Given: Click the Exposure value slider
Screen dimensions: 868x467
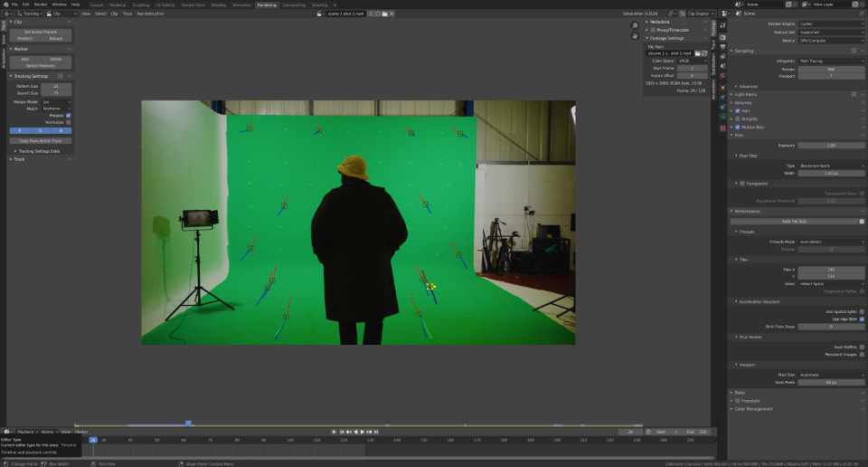Looking at the screenshot, I should click(x=831, y=146).
